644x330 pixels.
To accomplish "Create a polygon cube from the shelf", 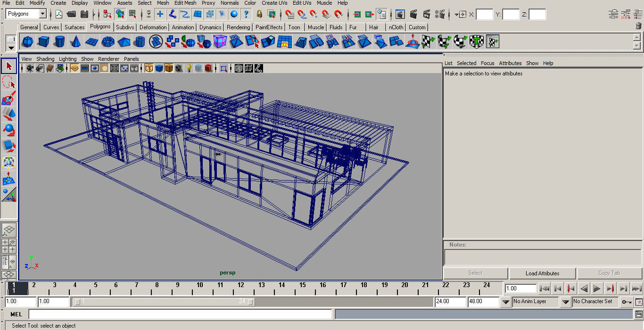I will click(44, 41).
